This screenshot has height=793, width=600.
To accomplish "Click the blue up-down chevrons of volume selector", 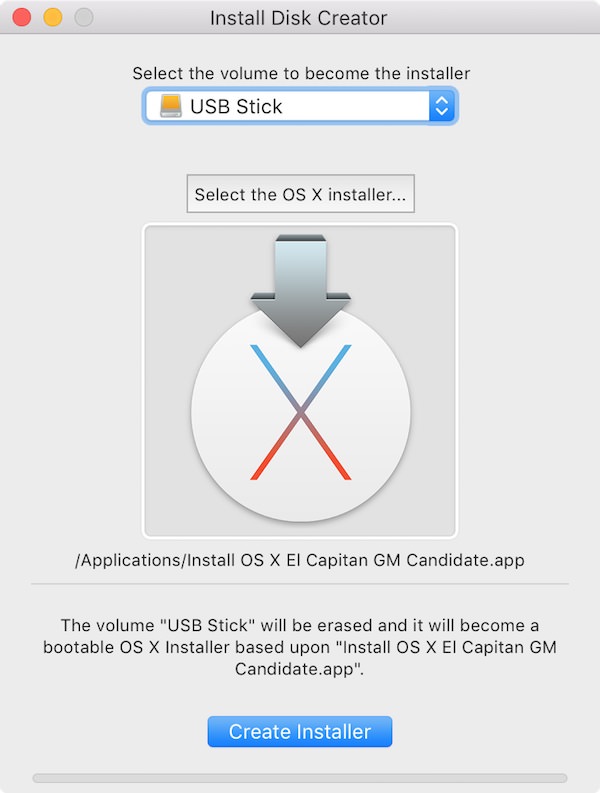I will pos(442,106).
